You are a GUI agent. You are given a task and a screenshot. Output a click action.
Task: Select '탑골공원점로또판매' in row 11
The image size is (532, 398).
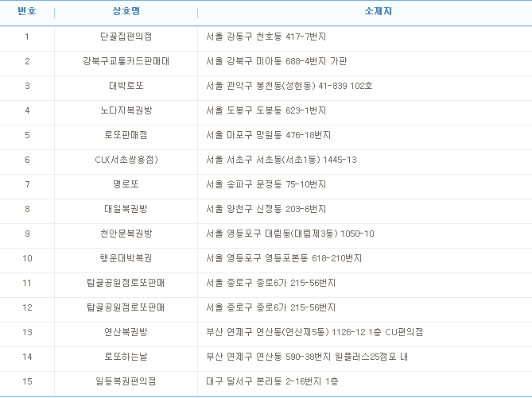(x=126, y=283)
